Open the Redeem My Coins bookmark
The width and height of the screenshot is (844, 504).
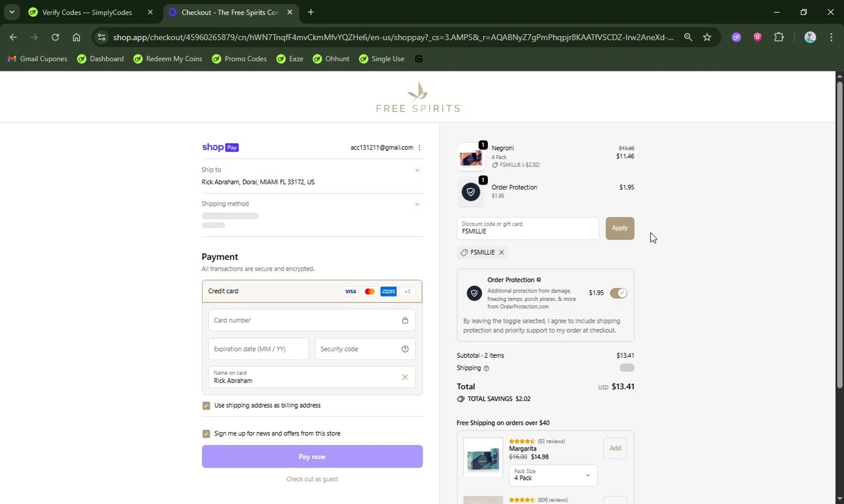(x=168, y=59)
